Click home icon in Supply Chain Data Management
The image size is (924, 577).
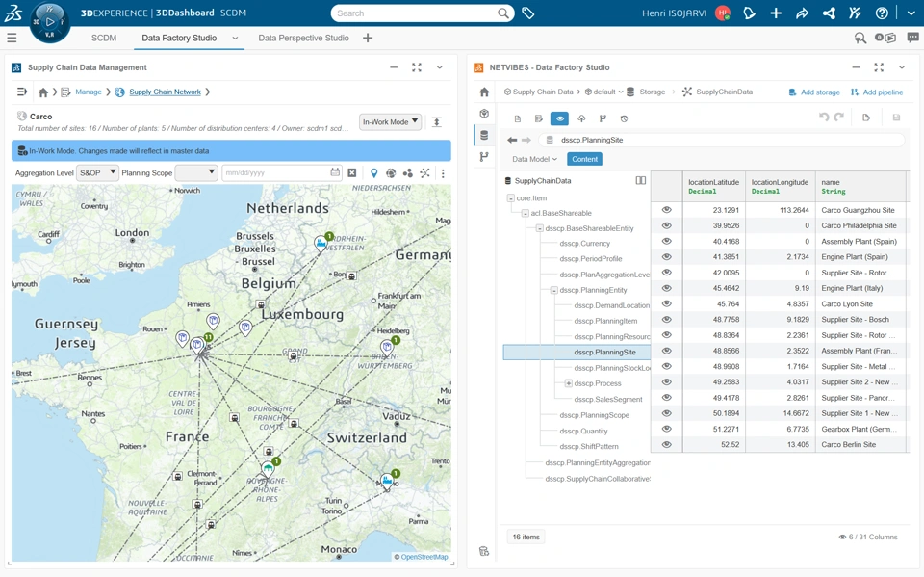coord(43,92)
